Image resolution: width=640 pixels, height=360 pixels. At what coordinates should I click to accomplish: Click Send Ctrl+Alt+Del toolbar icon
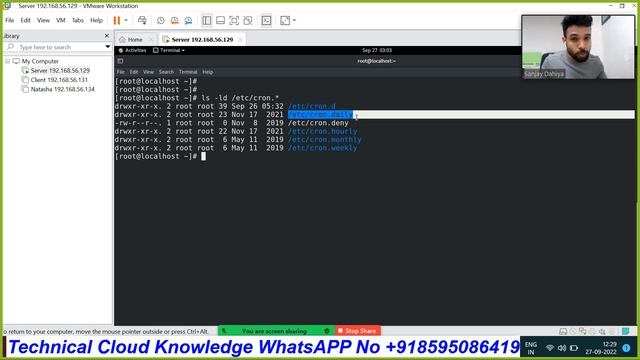(x=142, y=20)
